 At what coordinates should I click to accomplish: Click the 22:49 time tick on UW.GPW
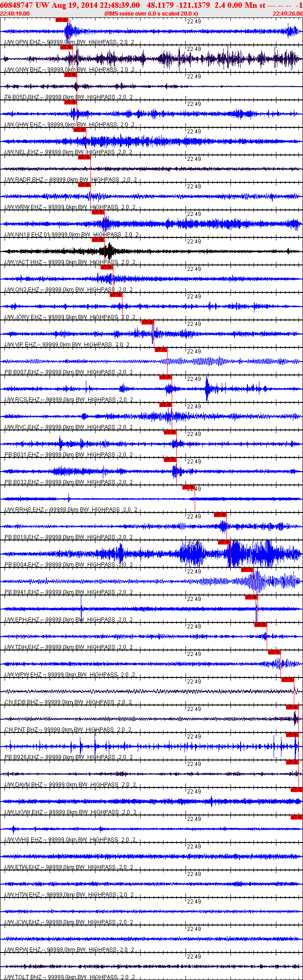pos(194,22)
